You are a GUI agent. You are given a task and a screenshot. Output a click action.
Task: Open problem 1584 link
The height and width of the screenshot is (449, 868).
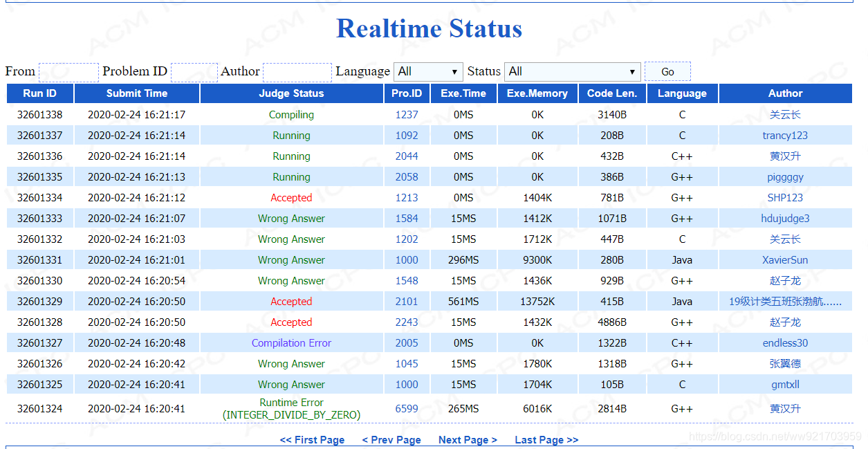(x=407, y=219)
